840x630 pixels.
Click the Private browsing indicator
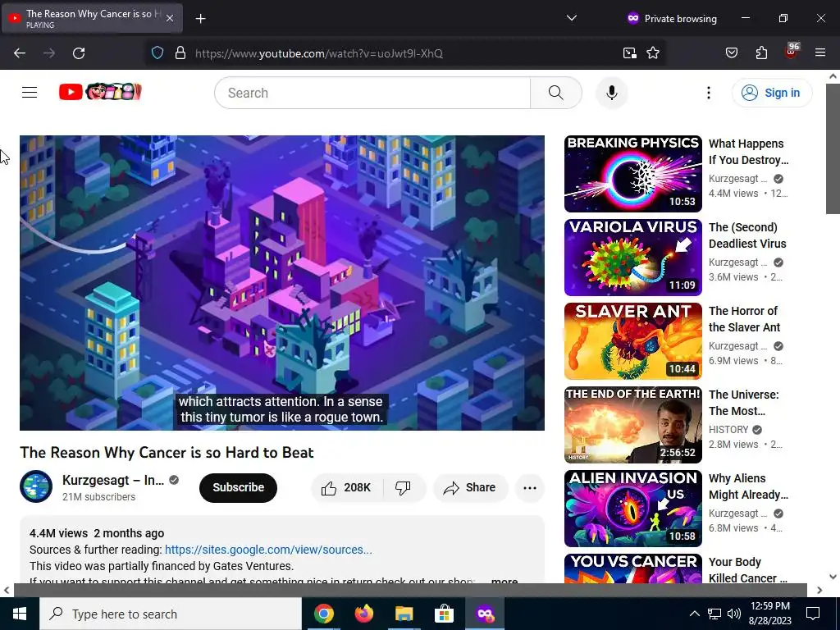pos(672,18)
